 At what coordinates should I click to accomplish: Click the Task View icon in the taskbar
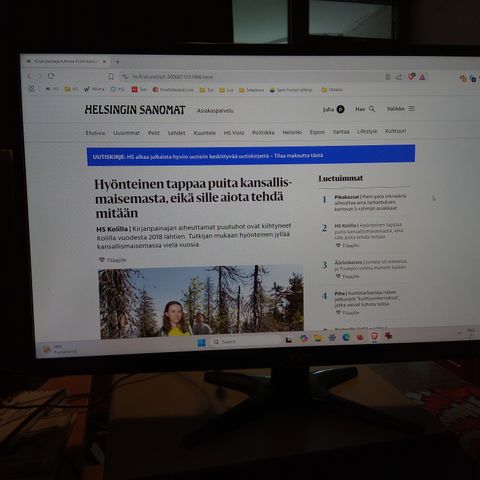coord(289,340)
